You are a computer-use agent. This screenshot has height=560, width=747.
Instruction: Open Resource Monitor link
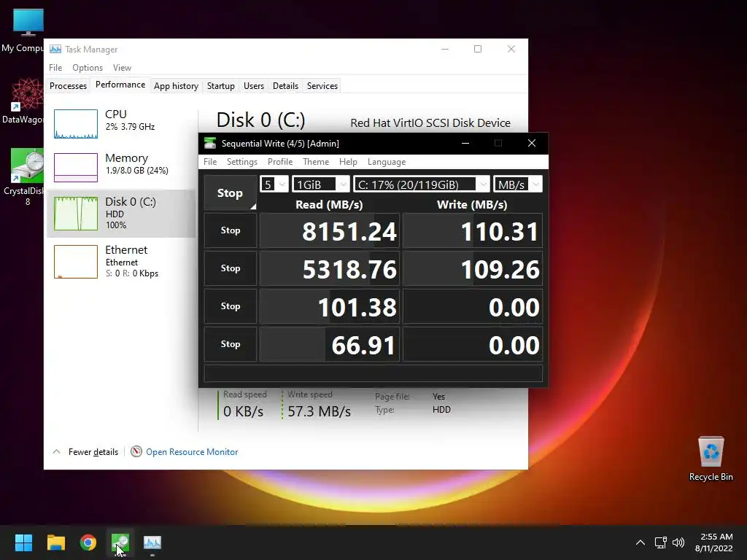tap(192, 451)
